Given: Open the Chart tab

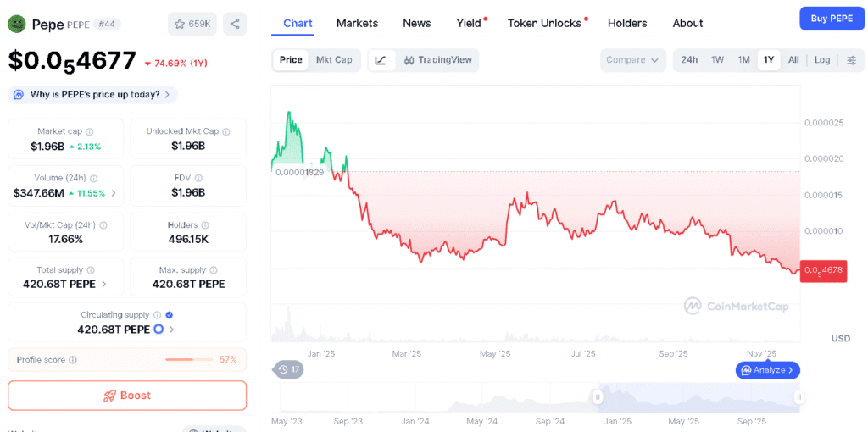Looking at the screenshot, I should (298, 23).
